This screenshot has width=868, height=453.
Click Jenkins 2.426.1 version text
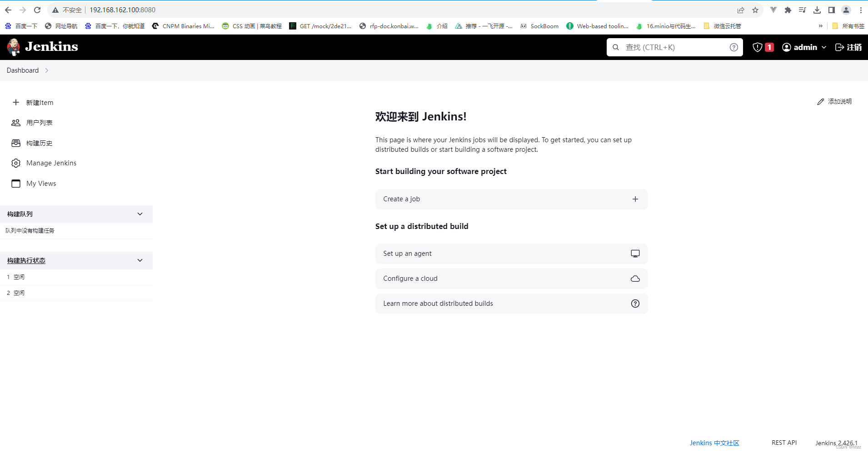pos(836,443)
